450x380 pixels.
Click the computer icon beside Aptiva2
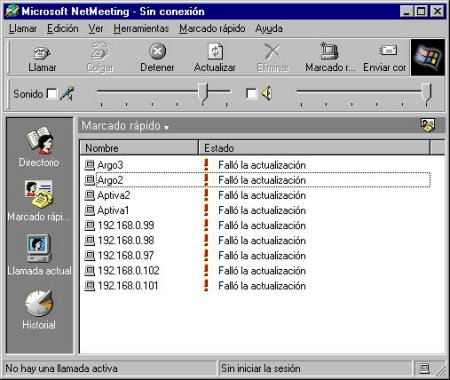pyautogui.click(x=89, y=195)
